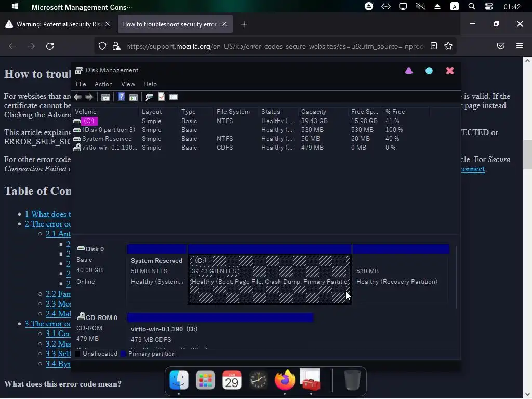
Task: Click the search magnifier in top bar
Action: (x=472, y=6)
